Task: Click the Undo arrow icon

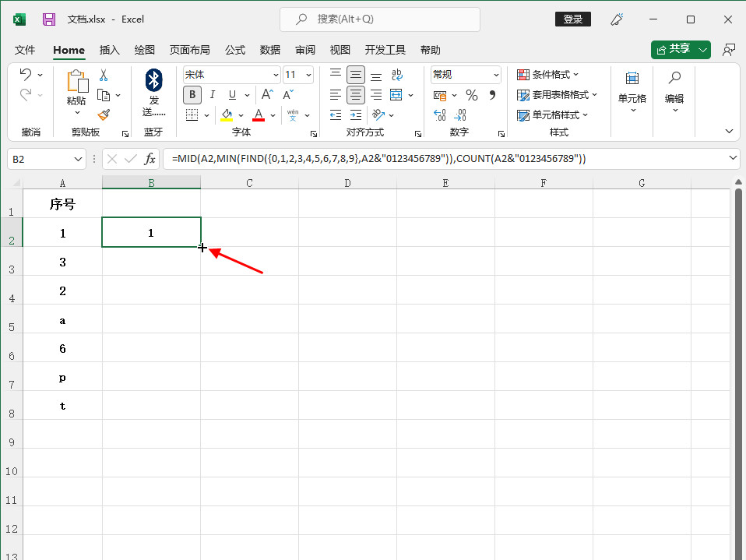Action: (x=25, y=74)
